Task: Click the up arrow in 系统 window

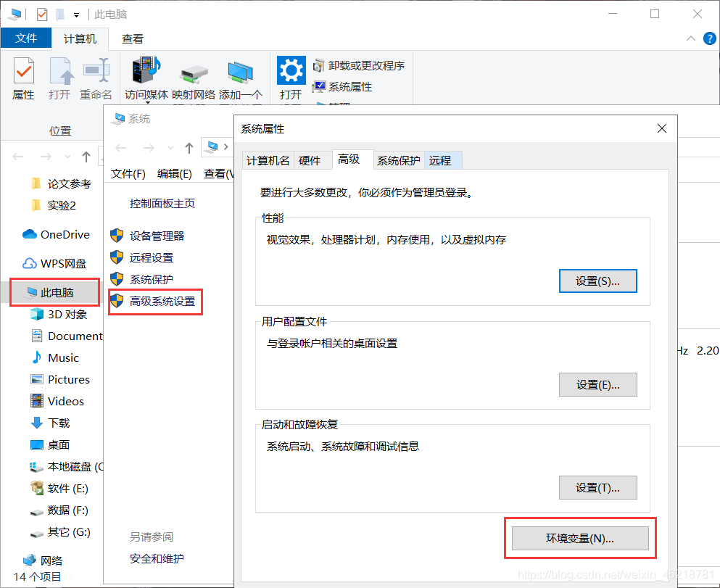Action: [189, 148]
